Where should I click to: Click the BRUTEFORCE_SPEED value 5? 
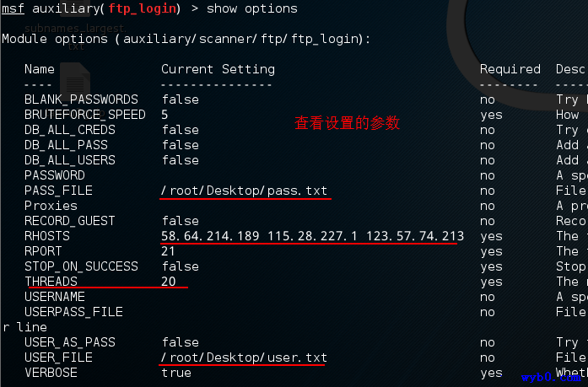pyautogui.click(x=165, y=115)
